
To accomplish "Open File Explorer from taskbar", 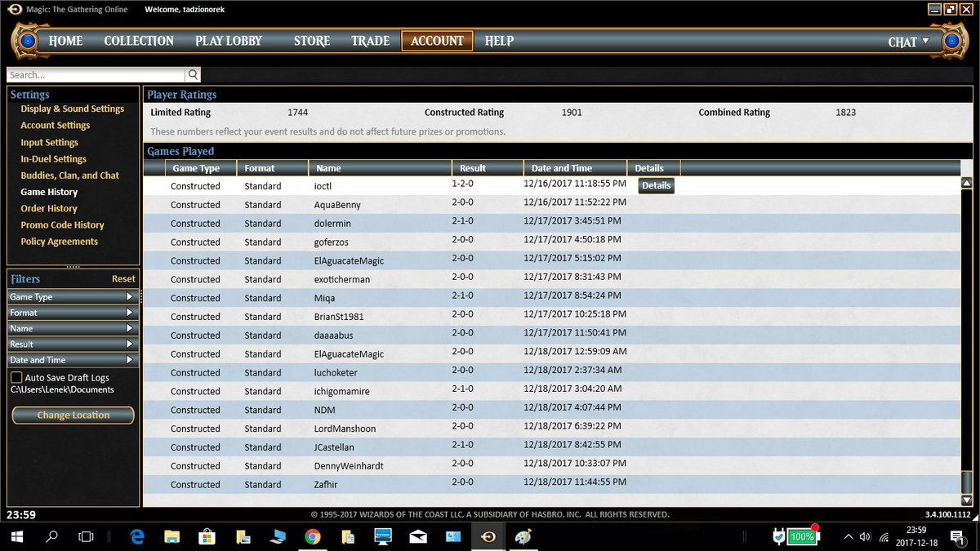I will tap(171, 536).
